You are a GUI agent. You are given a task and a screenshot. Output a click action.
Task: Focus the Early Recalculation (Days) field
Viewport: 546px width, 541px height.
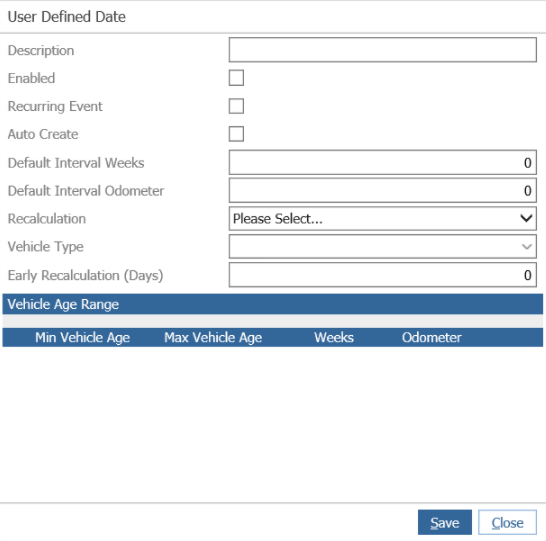382,275
